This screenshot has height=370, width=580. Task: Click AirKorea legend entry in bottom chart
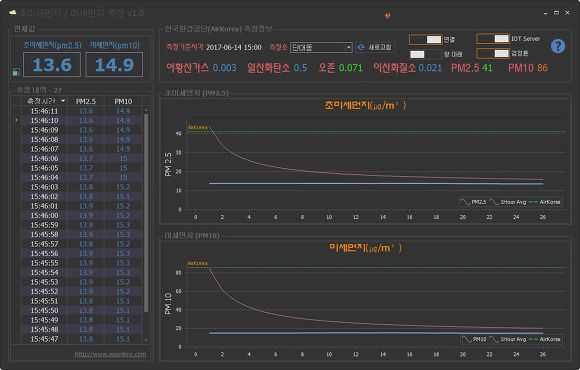pyautogui.click(x=545, y=339)
